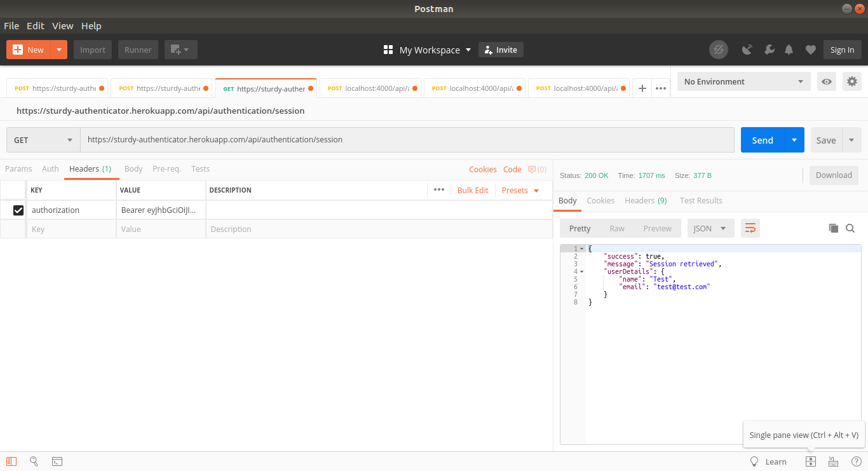Collapse the root JSON object on line 1
Image resolution: width=868 pixels, height=471 pixels.
[x=581, y=249]
